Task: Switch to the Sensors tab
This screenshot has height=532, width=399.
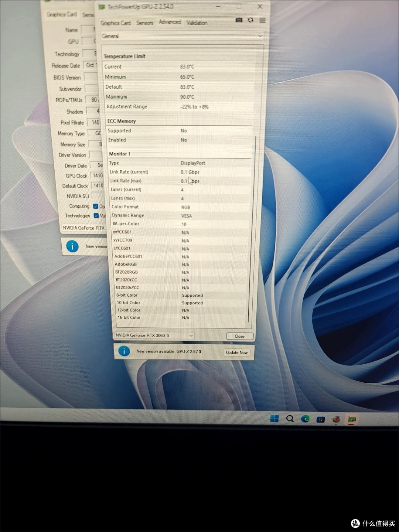Action: pyautogui.click(x=144, y=23)
